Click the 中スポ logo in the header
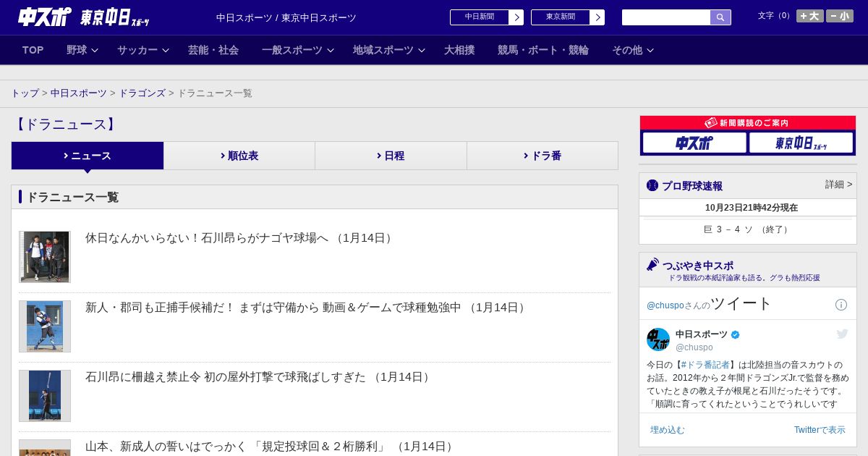868x456 pixels. click(x=45, y=17)
